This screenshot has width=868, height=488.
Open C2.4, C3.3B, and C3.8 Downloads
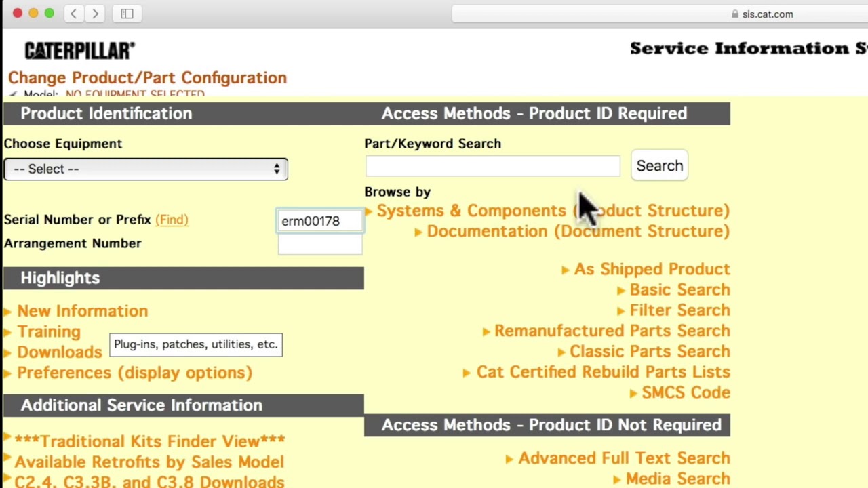click(149, 481)
